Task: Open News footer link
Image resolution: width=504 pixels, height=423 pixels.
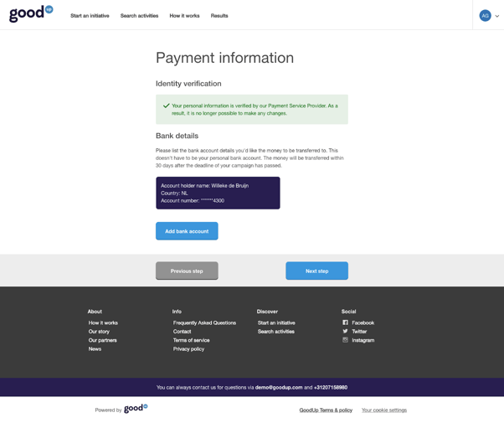Action: 95,348
